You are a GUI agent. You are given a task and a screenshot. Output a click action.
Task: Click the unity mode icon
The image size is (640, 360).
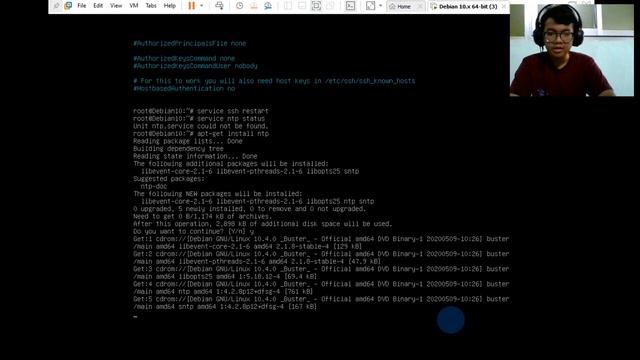pos(331,6)
